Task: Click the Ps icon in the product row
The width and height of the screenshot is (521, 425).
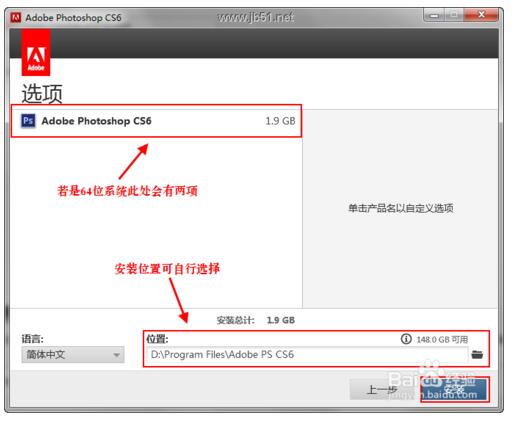Action: 28,121
